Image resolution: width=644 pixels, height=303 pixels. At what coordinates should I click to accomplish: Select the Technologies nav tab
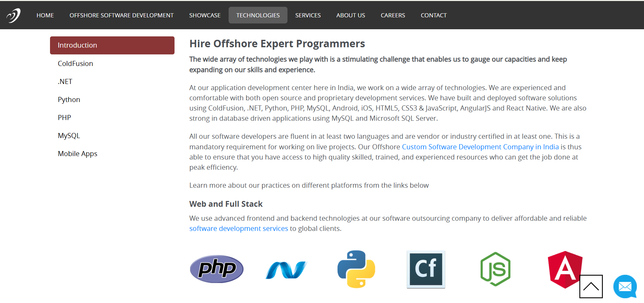[x=258, y=15]
